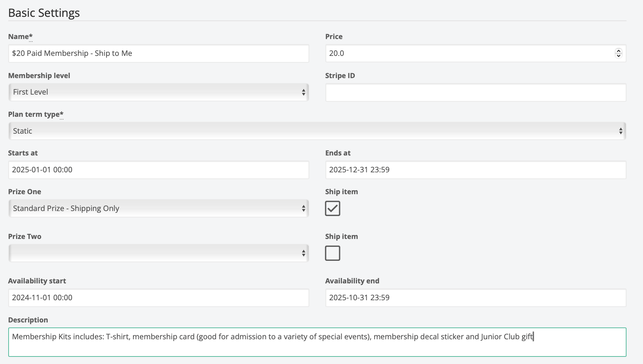Viewport: 643px width, 364px height.
Task: Click the empty Stripe ID field
Action: click(x=476, y=92)
